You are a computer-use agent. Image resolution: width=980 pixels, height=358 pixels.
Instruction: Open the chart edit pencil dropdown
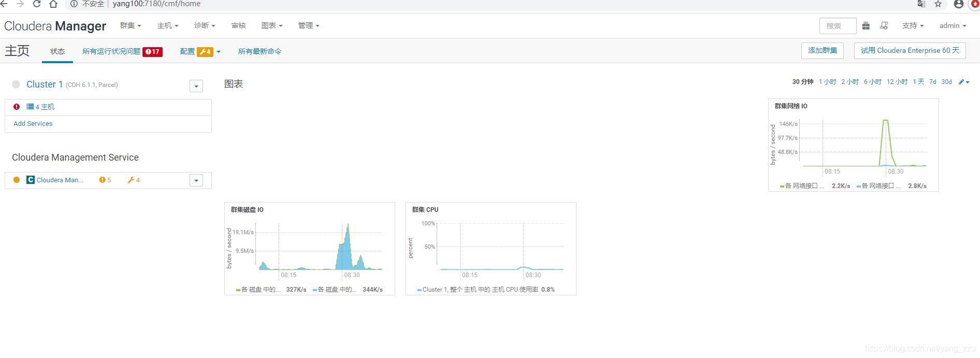pyautogui.click(x=964, y=82)
